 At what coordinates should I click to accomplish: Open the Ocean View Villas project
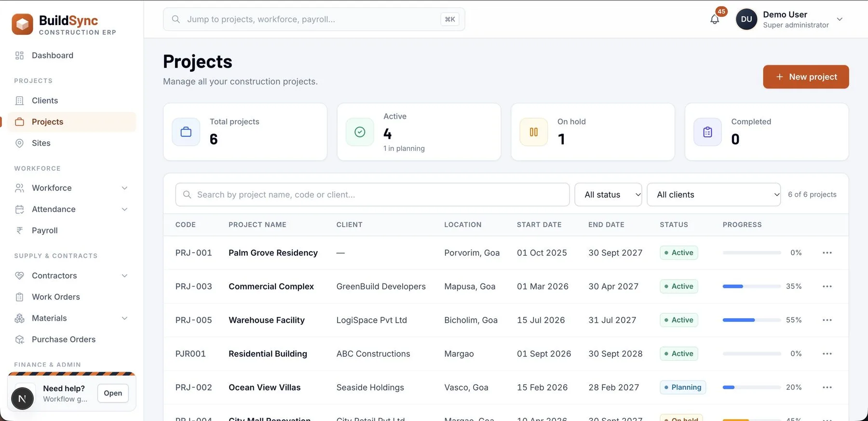[x=264, y=387]
